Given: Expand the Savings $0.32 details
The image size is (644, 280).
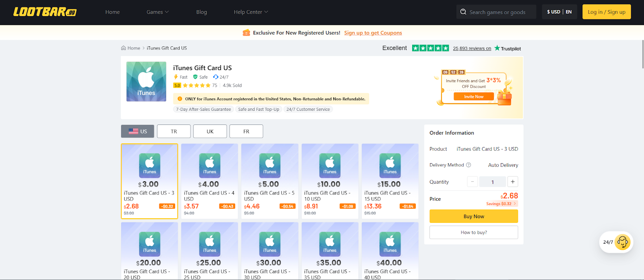Looking at the screenshot, I should coord(502,204).
